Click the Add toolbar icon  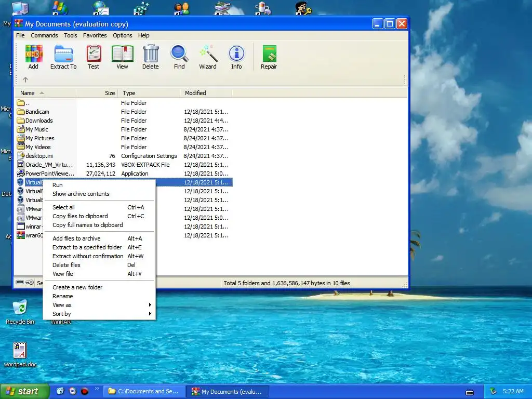point(33,57)
